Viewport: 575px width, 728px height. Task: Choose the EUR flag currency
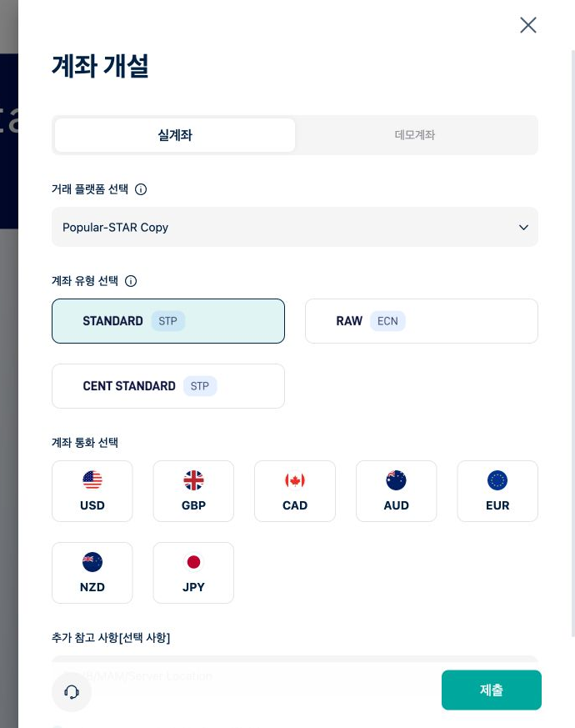497,491
